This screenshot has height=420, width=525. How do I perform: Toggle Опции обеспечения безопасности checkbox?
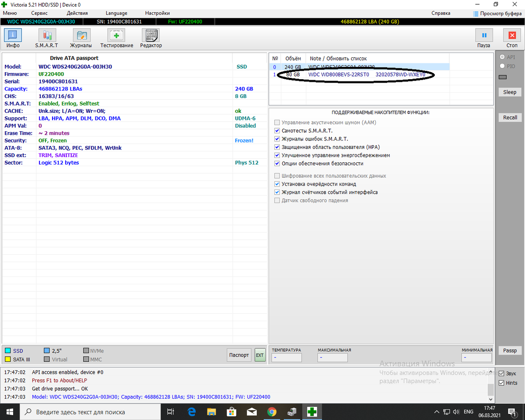(277, 164)
